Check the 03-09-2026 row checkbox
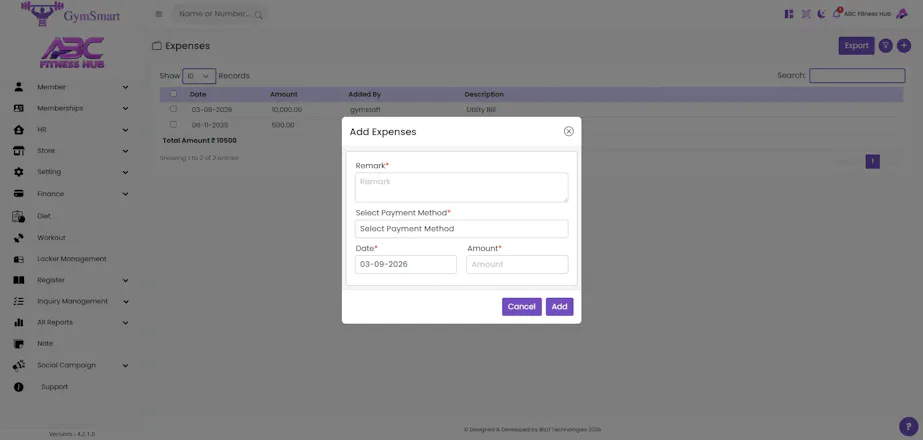Screen dimensions: 923x440 click(173, 109)
